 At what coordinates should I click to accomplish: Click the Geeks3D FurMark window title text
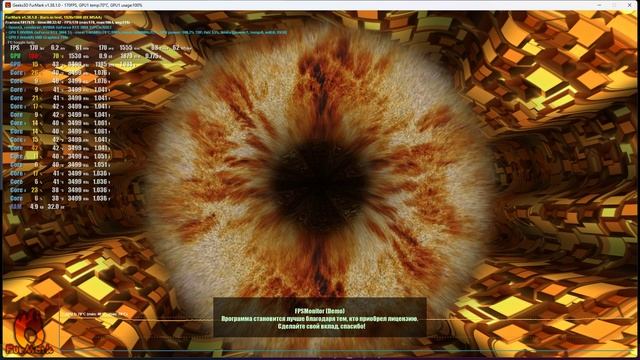(78, 5)
